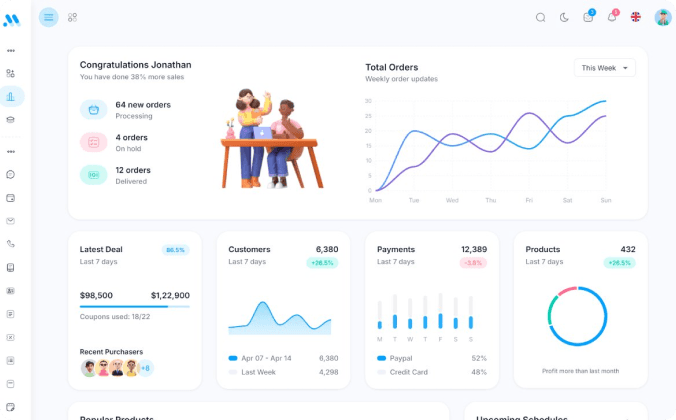Click the blue basket icon for new orders
Screen dimensions: 676x420
click(94, 110)
